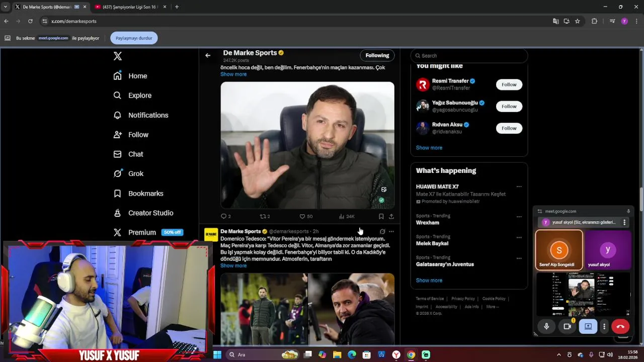Bookmark this page with the star icon
The image size is (644, 362).
click(578, 21)
